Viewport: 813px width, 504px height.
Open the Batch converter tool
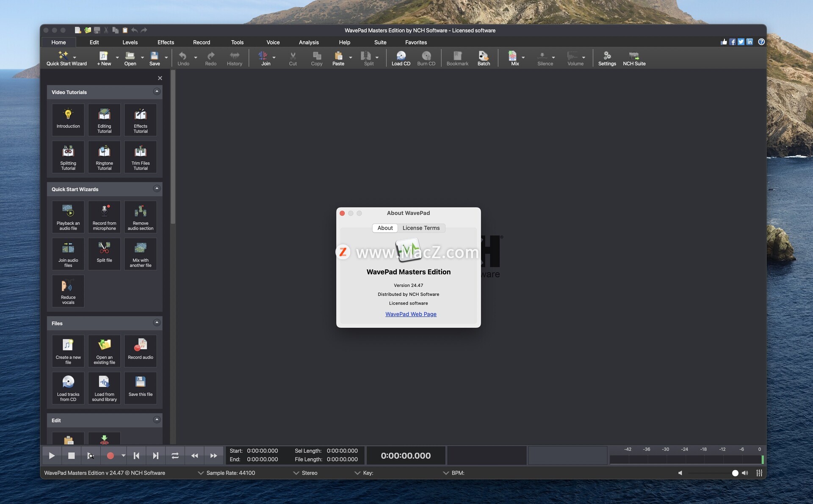click(484, 58)
